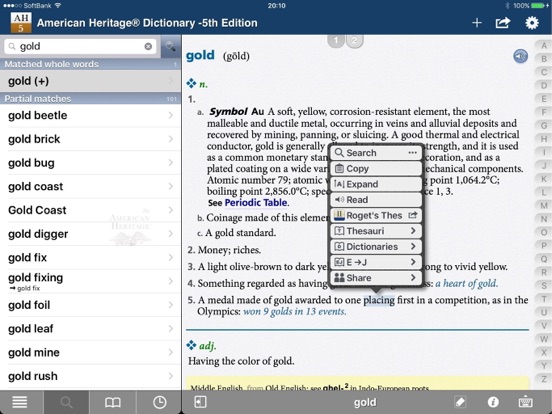
Task: Tap the gold headword title
Action: (x=200, y=55)
